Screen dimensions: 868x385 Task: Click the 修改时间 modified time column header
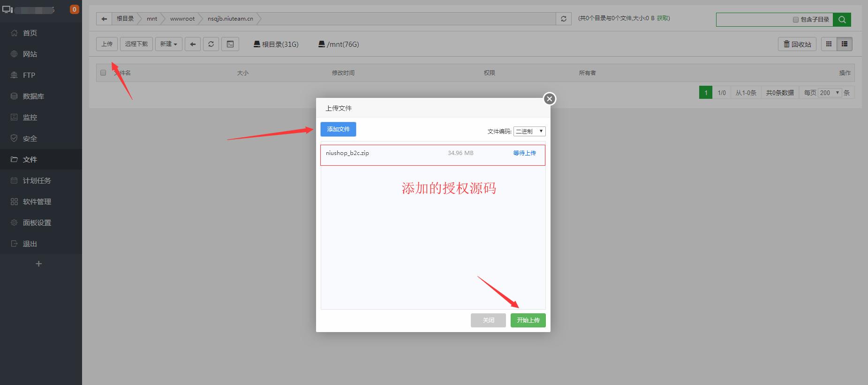pyautogui.click(x=343, y=73)
